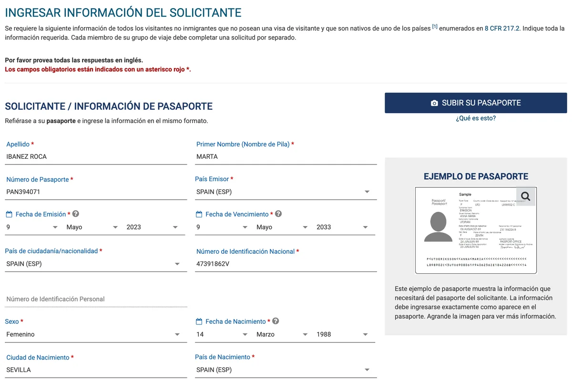Open expiration year 2033 dropdown
The width and height of the screenshot is (572, 392).
tap(343, 227)
